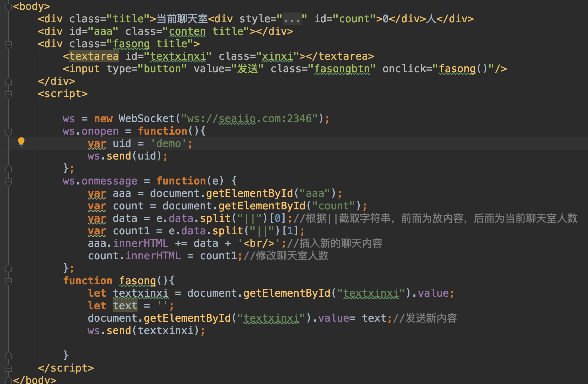The image size is (588, 384).
Task: Fold the ws.onopen function in gutter
Action: (x=8, y=132)
